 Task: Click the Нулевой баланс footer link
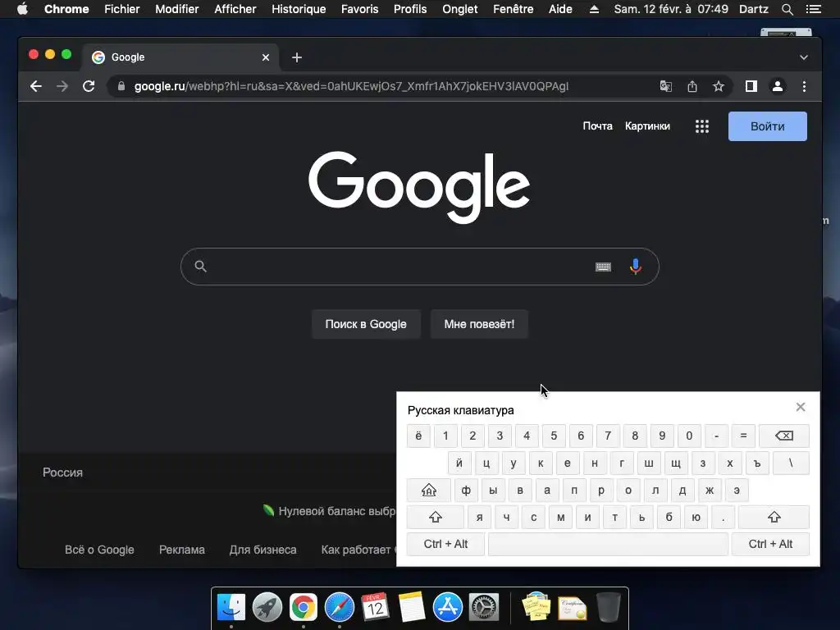(331, 511)
